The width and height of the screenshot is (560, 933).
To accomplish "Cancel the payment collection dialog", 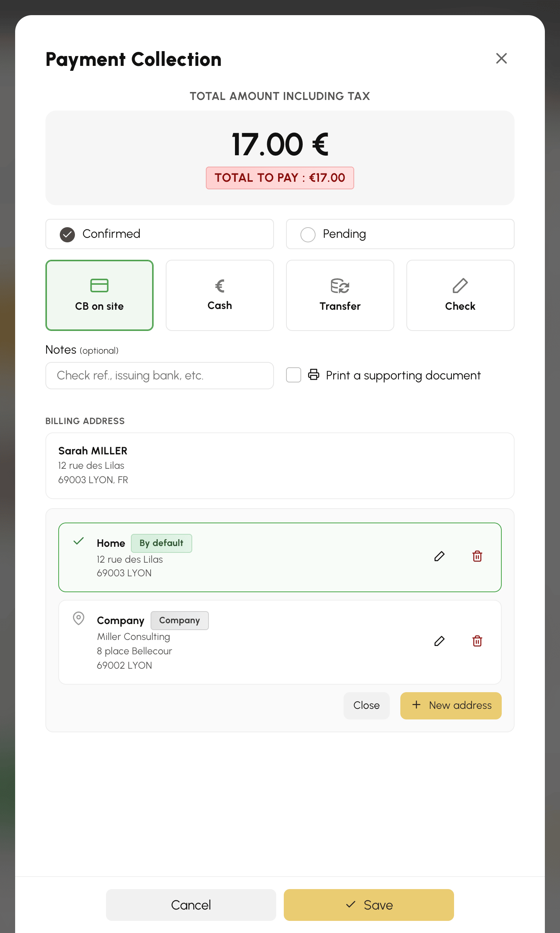I will point(191,905).
